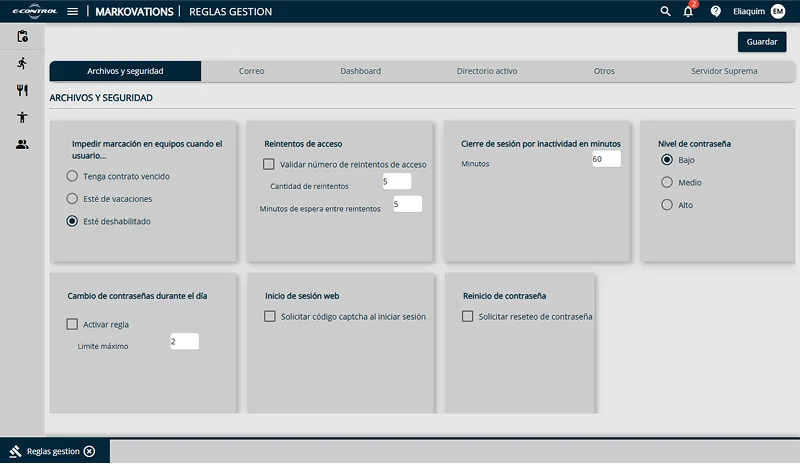800x464 pixels.
Task: Open the hamburger navigation menu
Action: (x=72, y=11)
